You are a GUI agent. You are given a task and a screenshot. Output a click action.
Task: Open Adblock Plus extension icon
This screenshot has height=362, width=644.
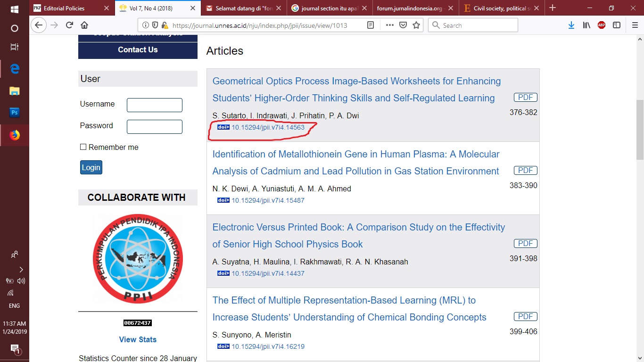coord(602,25)
